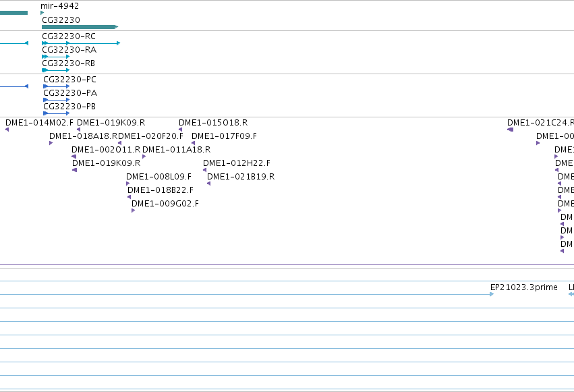Click the DME1-014M02.F marker arrow
The width and height of the screenshot is (574, 392).
coord(7,130)
